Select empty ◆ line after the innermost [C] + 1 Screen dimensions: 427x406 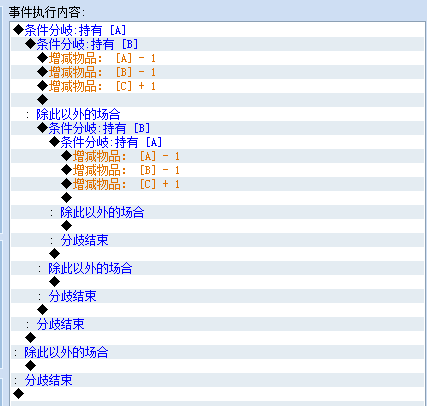(217, 198)
